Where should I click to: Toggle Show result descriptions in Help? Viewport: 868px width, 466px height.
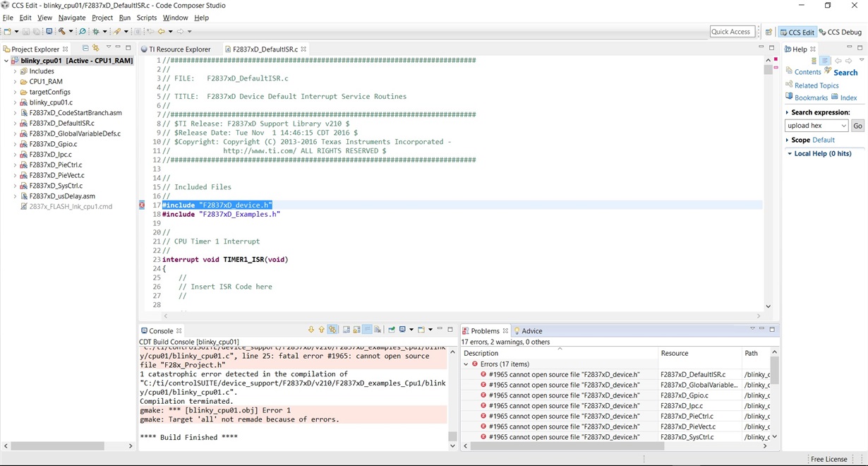825,61
